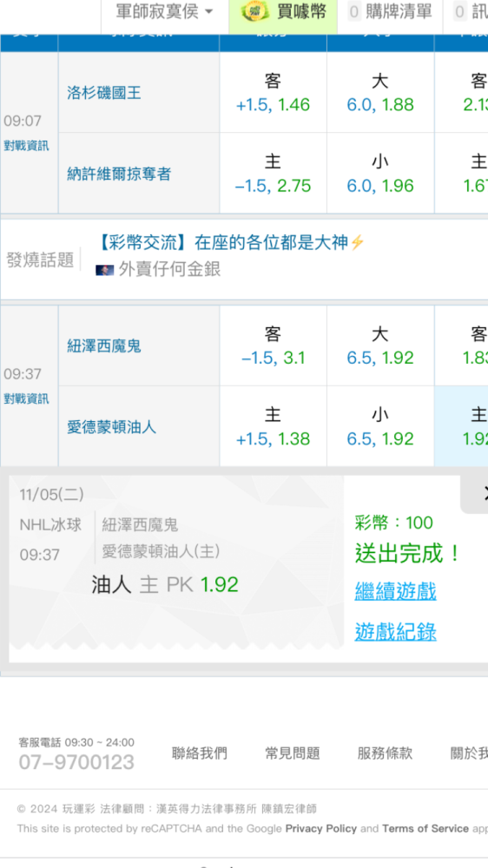Click 聯絡我們 footer link
This screenshot has height=868, width=488.
pyautogui.click(x=200, y=753)
